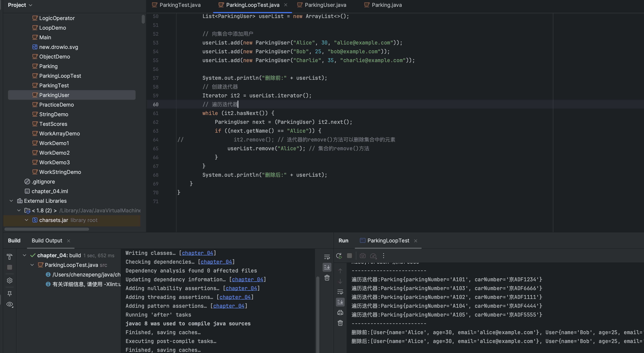
Task: Open chapter_04 link after Adding threading assertions
Action: 235,297
